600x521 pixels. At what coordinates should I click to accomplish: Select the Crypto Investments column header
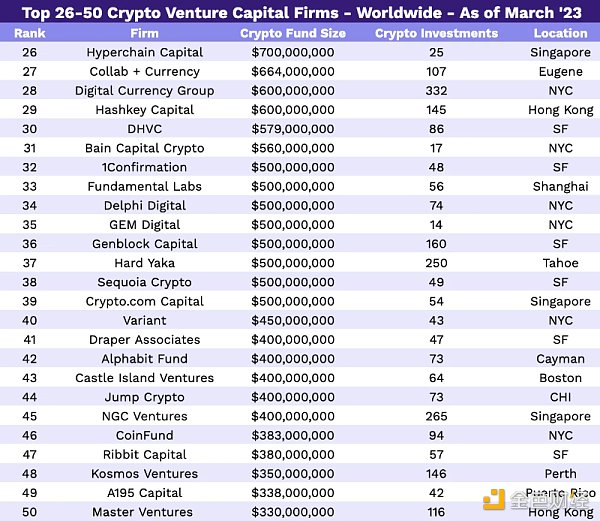(x=436, y=33)
